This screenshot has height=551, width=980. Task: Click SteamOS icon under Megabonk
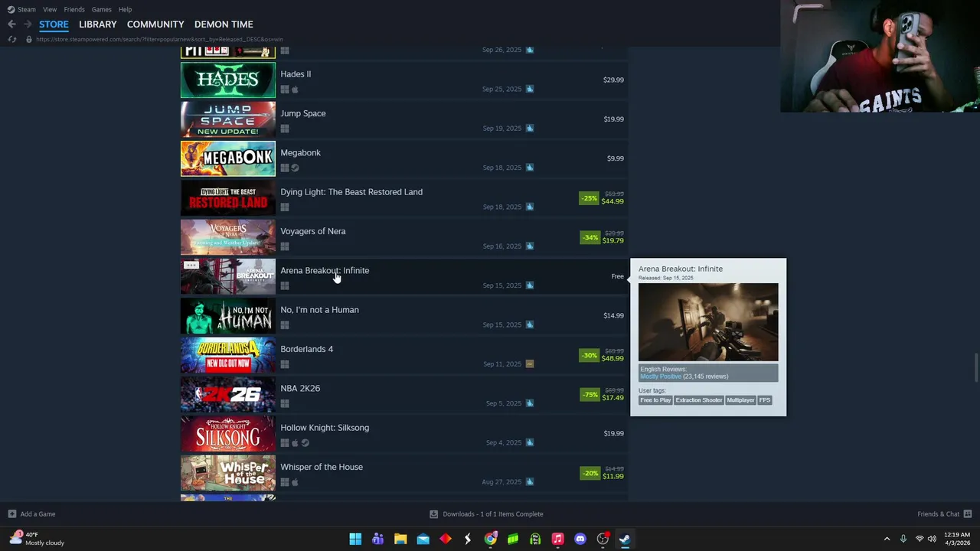click(295, 168)
